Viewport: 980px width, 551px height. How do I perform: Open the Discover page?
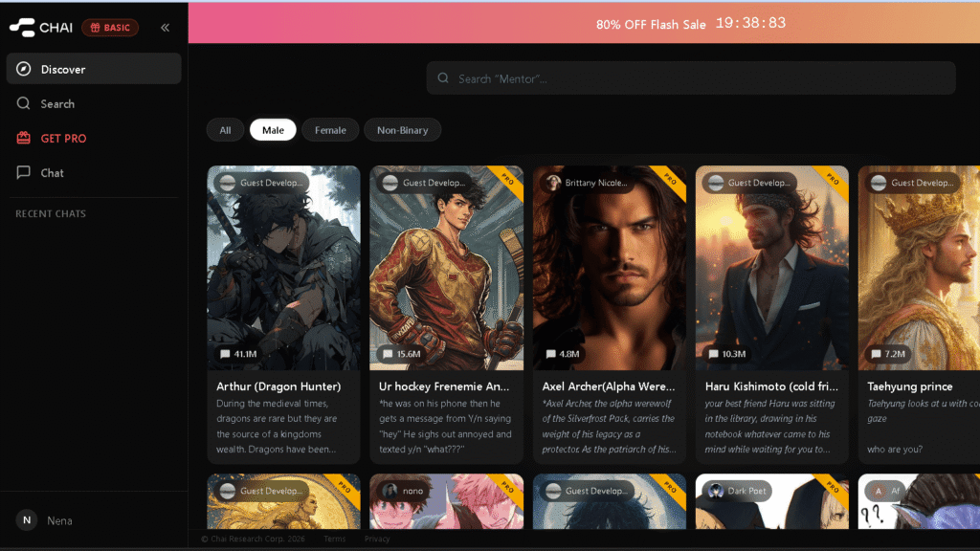click(94, 69)
